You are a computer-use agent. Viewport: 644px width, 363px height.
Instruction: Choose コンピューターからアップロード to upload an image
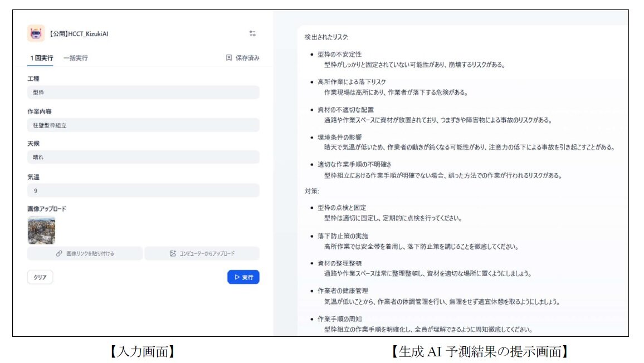pos(202,254)
